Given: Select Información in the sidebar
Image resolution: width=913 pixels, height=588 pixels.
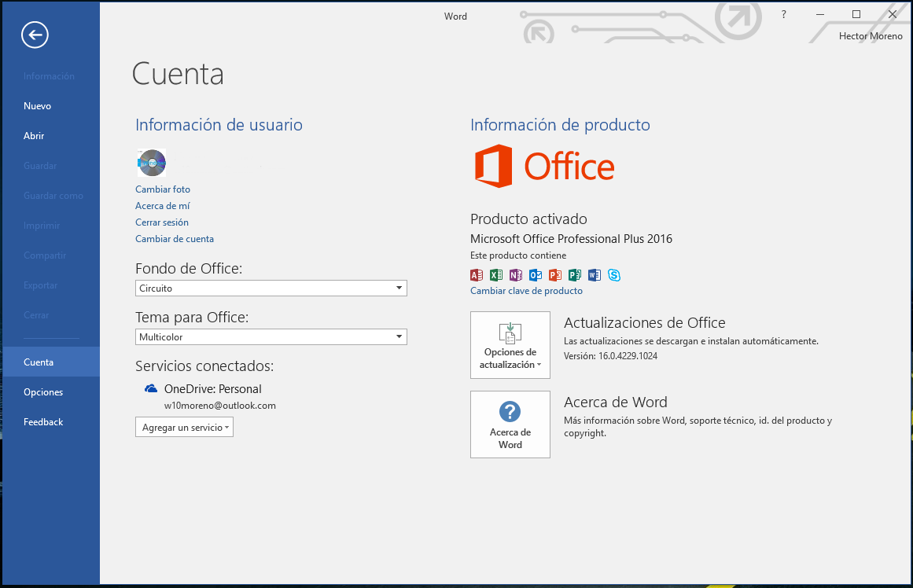Looking at the screenshot, I should 49,76.
